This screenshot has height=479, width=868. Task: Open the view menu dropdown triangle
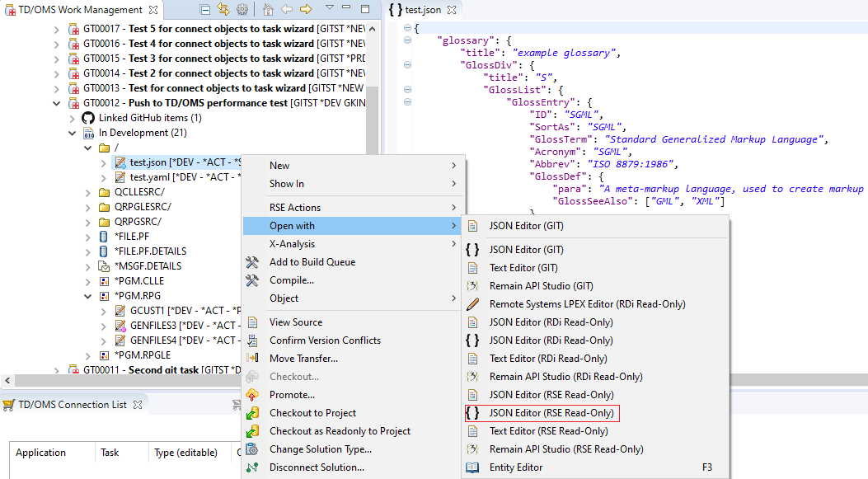[329, 8]
